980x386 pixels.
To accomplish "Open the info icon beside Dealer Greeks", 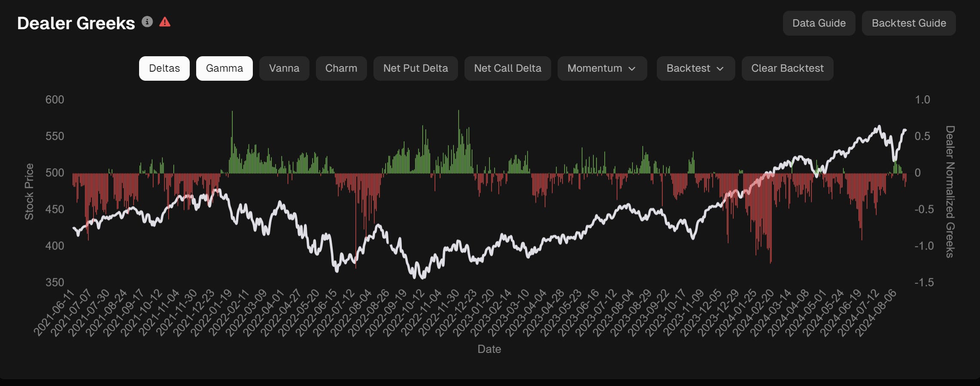I will pos(147,22).
